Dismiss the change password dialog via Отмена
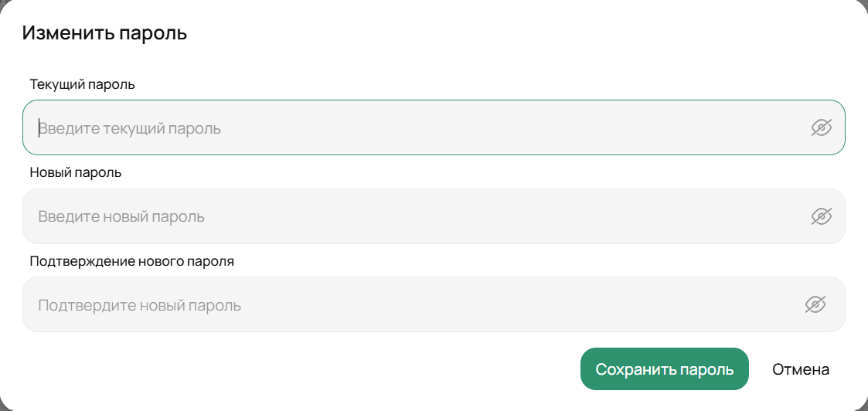 (801, 369)
